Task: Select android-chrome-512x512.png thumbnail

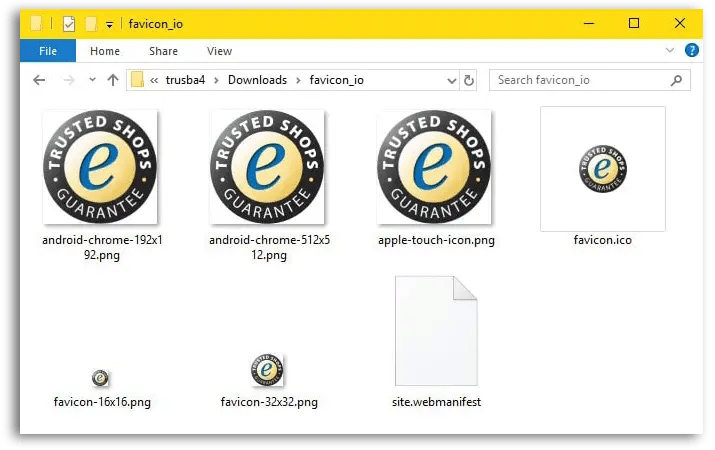Action: 267,167
